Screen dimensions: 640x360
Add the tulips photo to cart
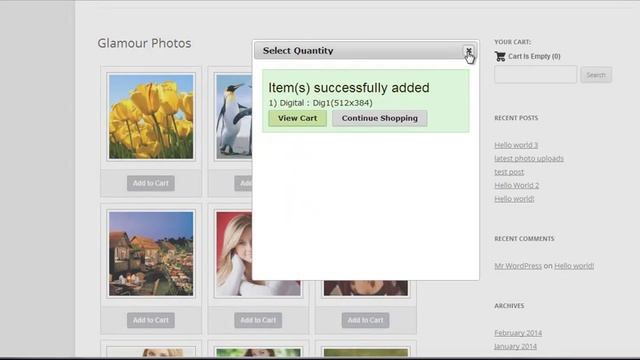(151, 183)
